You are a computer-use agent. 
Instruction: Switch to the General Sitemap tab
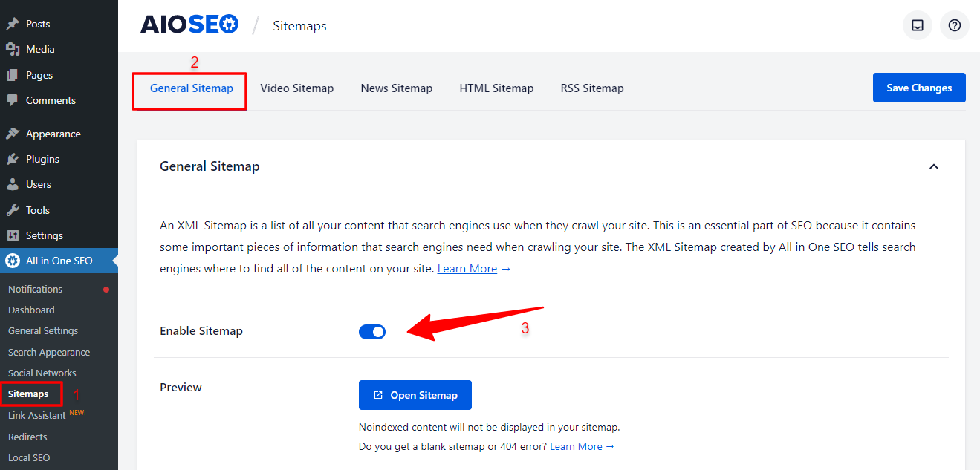pos(192,88)
